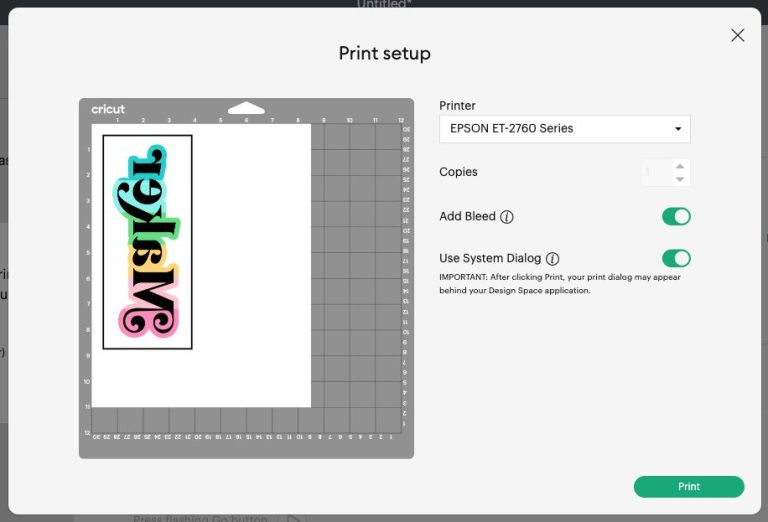The image size is (768, 522).
Task: Click the cricut logo on the mat preview
Action: click(108, 109)
